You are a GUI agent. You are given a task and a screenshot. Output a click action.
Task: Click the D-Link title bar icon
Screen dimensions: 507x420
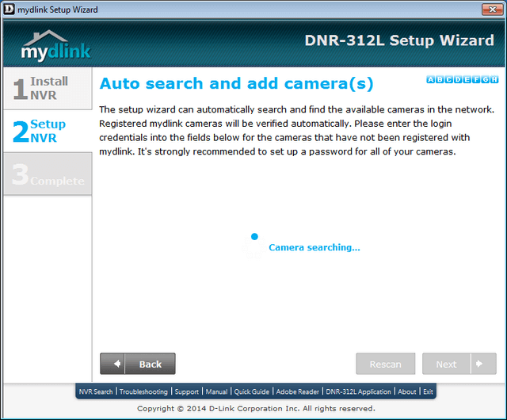[9, 9]
